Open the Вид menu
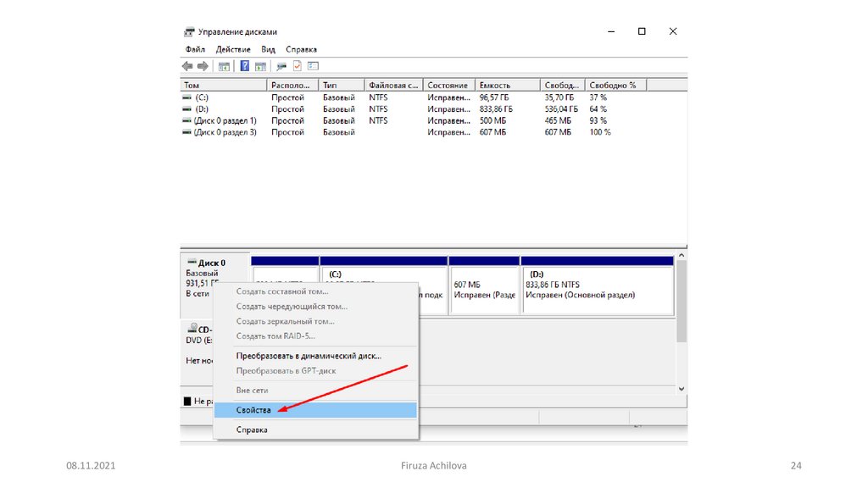Viewport: 868px width, 488px height. [269, 50]
